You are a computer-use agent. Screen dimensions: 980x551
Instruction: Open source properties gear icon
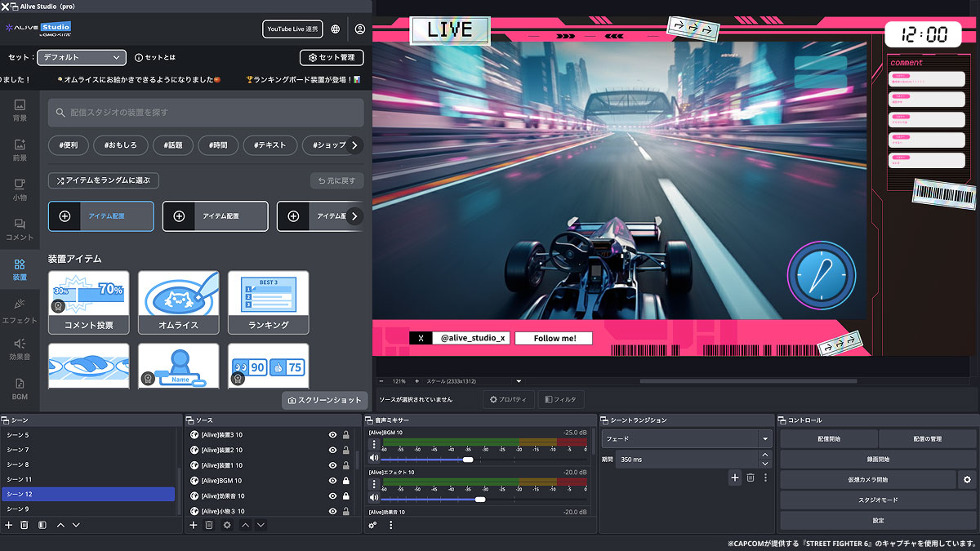click(227, 525)
